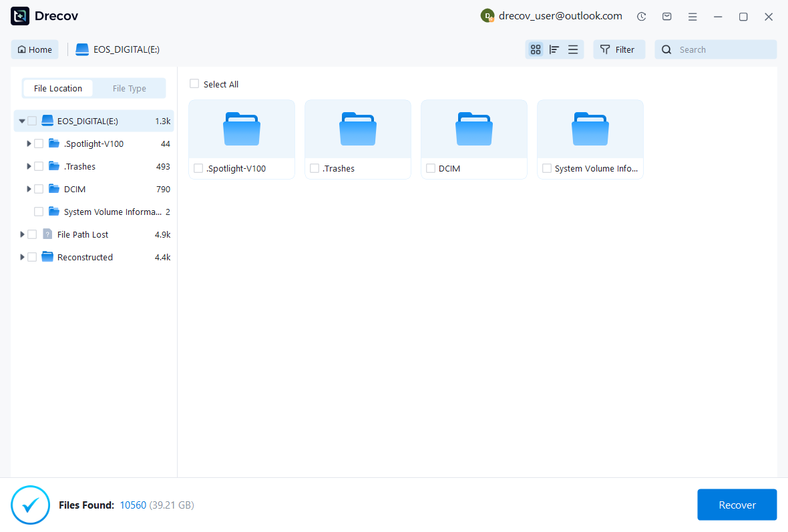This screenshot has width=788, height=532.
Task: Expand the .Spotlight-V100 tree node
Action: [29, 144]
